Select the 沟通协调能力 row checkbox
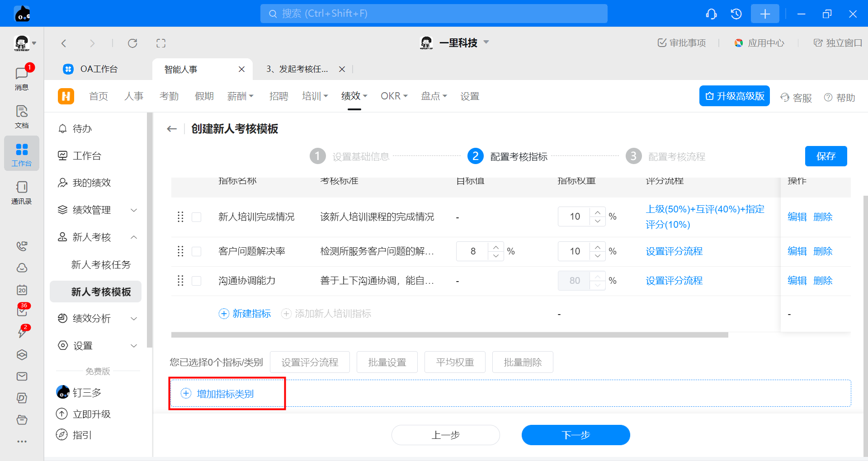868x461 pixels. pyautogui.click(x=197, y=281)
